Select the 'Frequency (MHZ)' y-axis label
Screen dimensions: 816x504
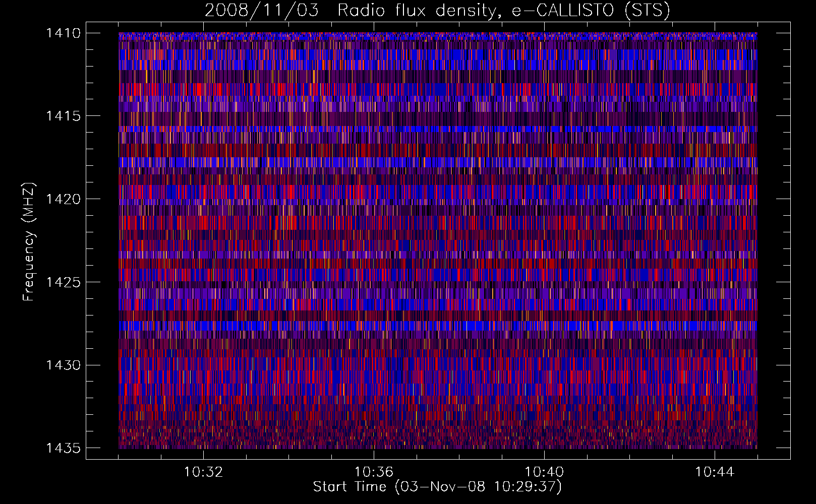(x=29, y=242)
